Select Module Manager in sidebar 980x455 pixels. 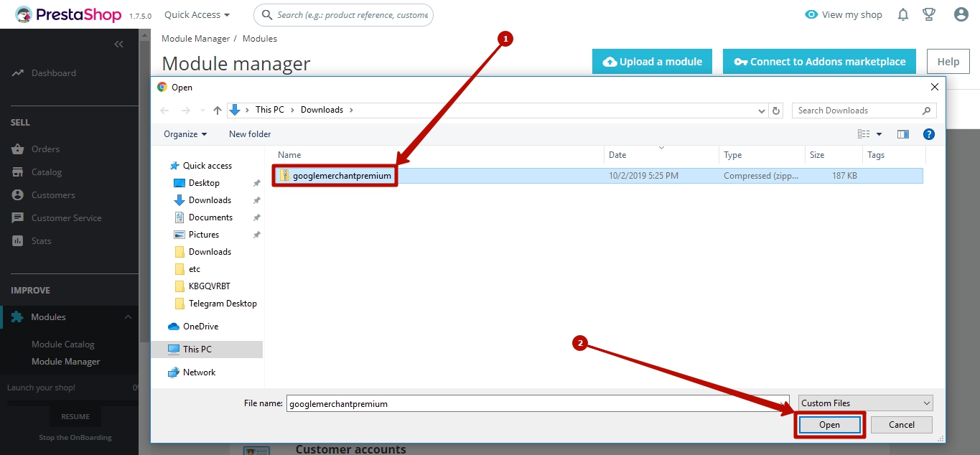pyautogui.click(x=65, y=362)
